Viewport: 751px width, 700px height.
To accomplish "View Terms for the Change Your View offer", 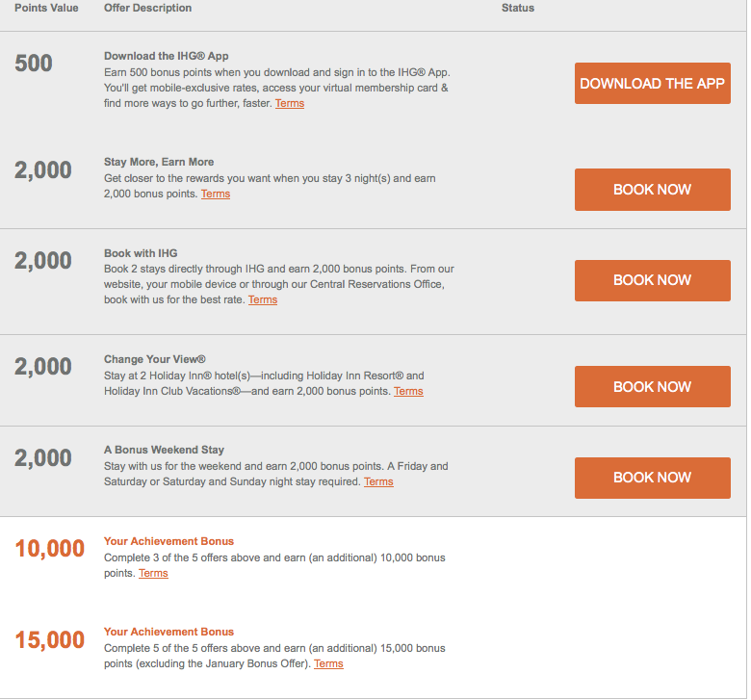I will [408, 391].
